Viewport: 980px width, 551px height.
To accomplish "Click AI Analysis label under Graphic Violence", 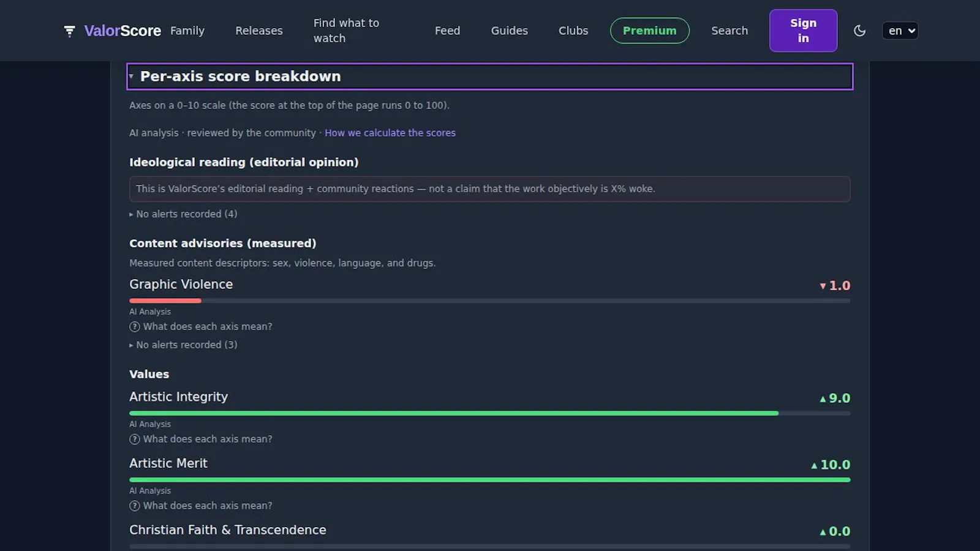I will pos(150,312).
